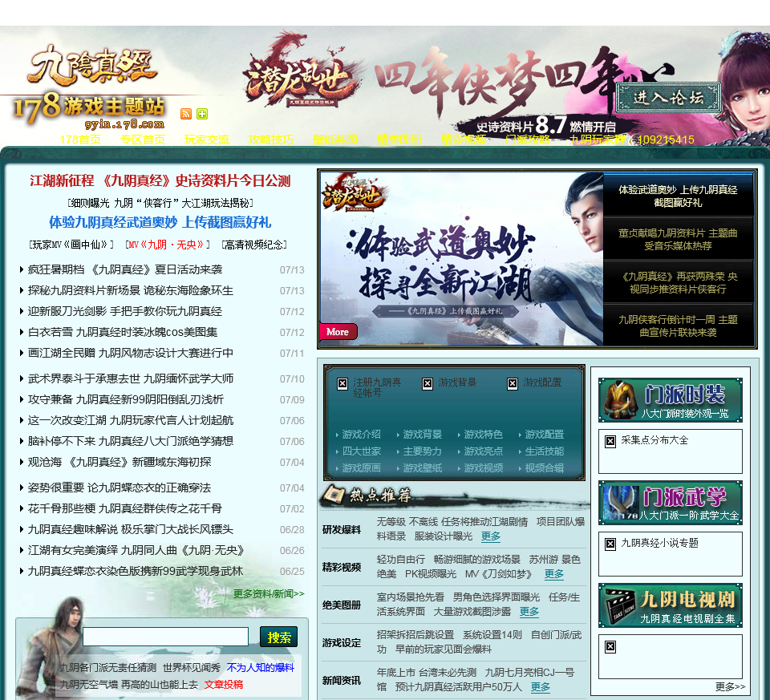Open the 游戏壁纸 link
Image resolution: width=770 pixels, height=700 pixels.
click(423, 468)
